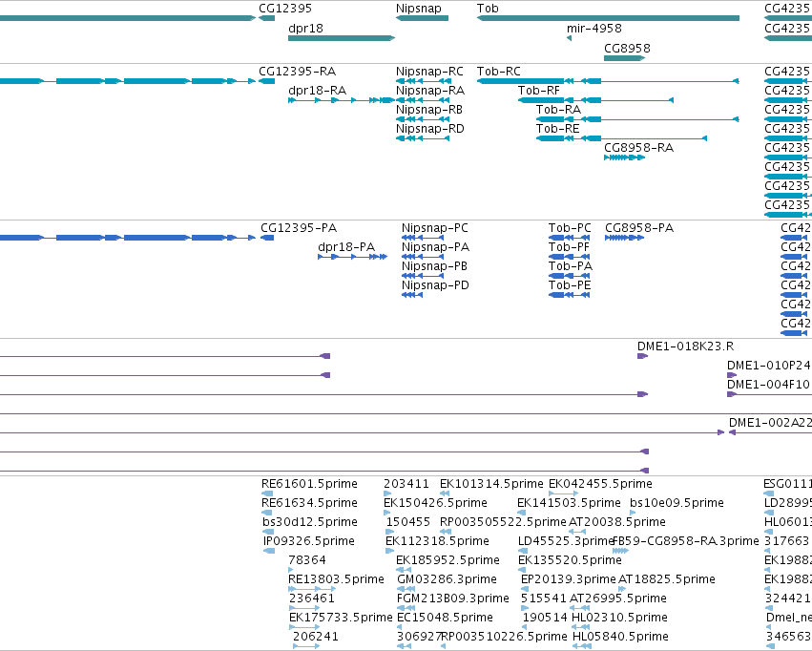Click the Nipsnap-PB protein label
Screen dimensions: 812x651
pyautogui.click(x=434, y=266)
